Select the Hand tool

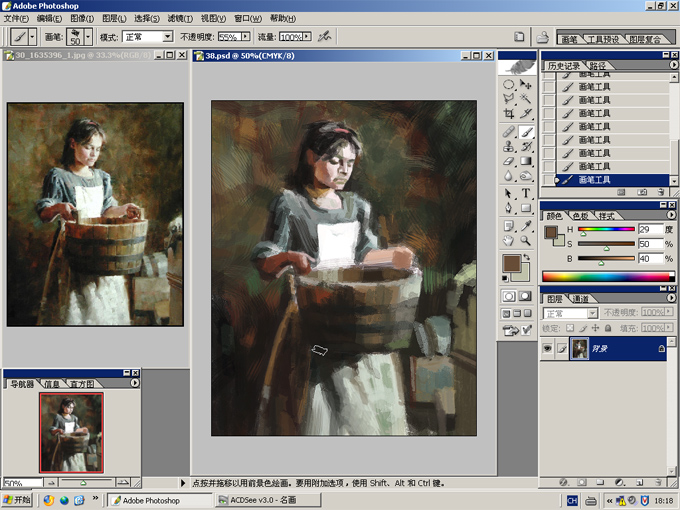tap(509, 240)
